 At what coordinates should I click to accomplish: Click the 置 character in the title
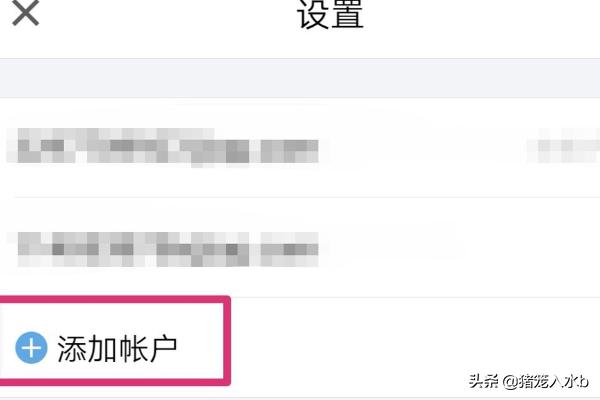347,14
